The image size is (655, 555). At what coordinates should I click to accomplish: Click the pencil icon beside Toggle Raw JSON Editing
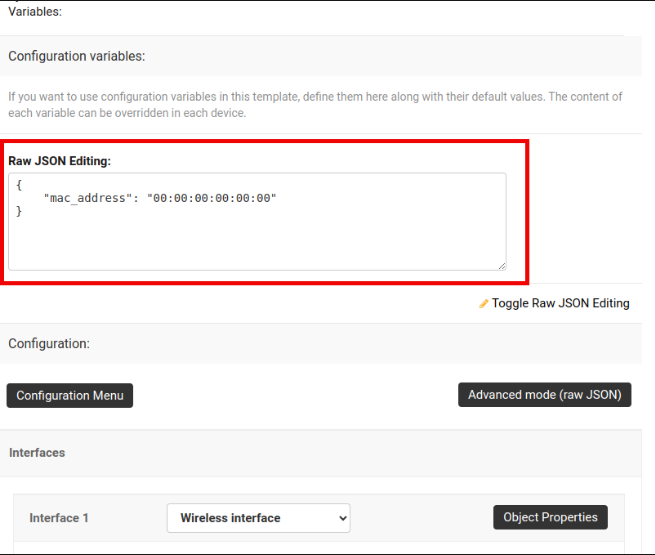(484, 303)
